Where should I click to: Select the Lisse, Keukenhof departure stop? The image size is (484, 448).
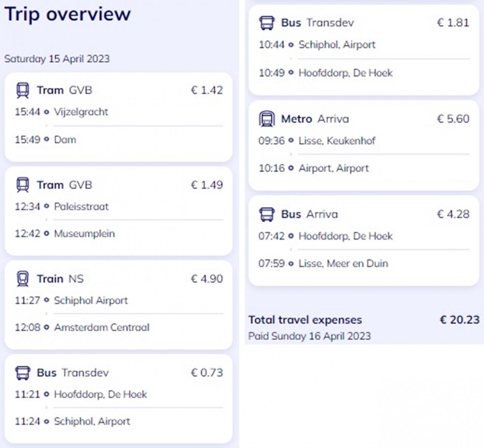click(337, 141)
